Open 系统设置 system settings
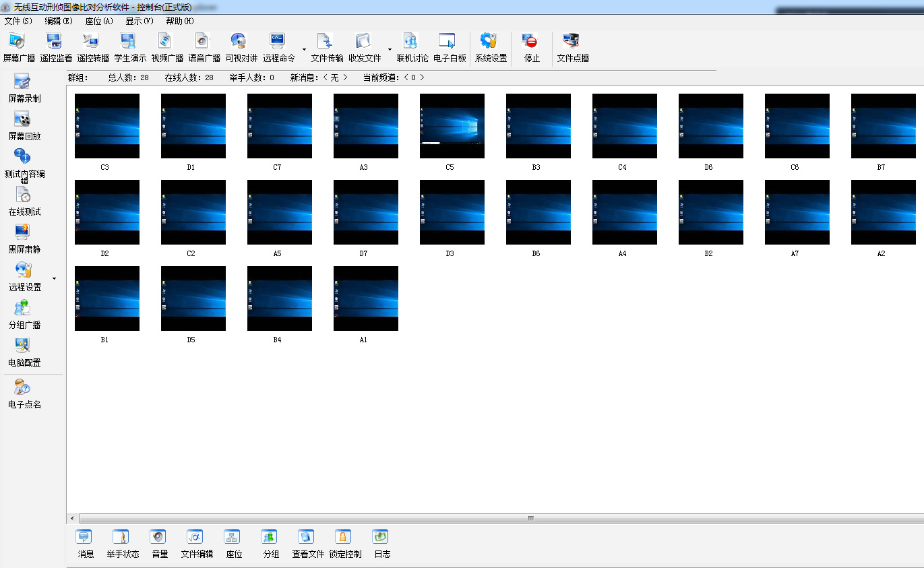This screenshot has width=924, height=568. tap(491, 47)
